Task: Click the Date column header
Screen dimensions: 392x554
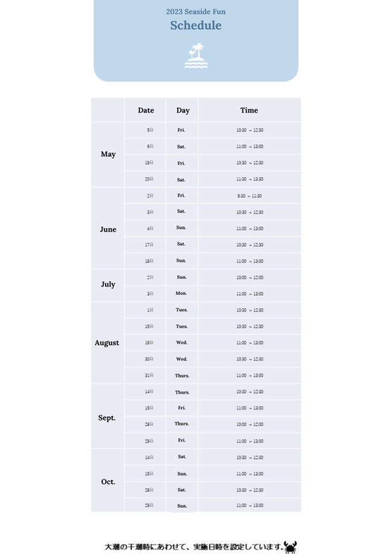Action: pyautogui.click(x=146, y=110)
